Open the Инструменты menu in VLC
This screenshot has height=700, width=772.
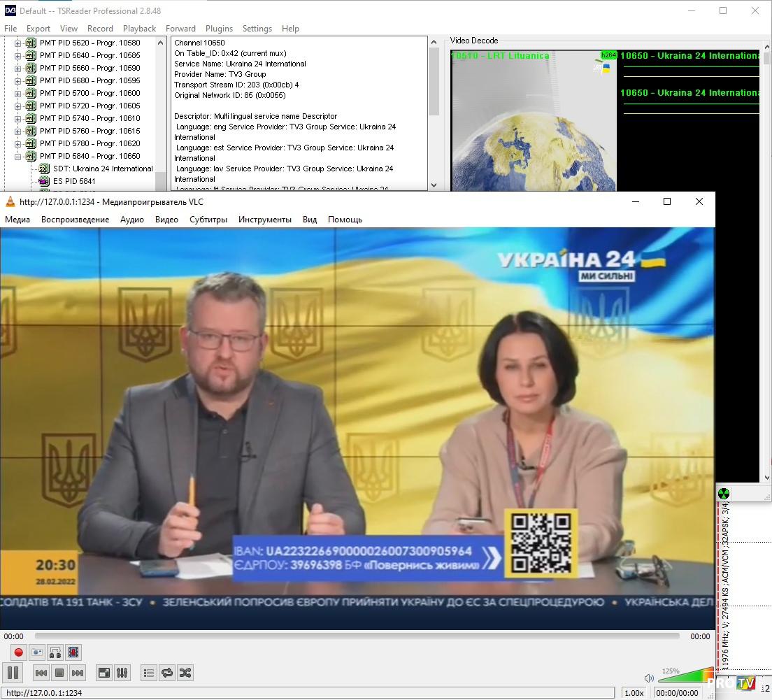(264, 220)
